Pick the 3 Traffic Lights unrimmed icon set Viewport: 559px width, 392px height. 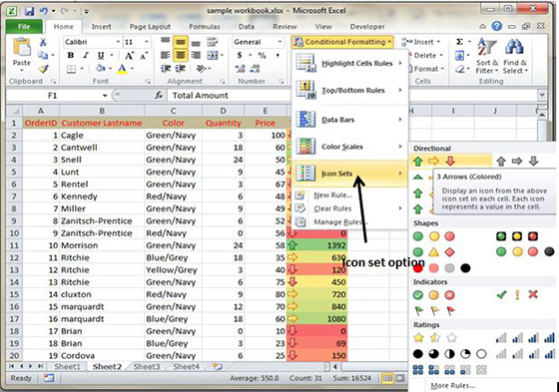[x=434, y=236]
